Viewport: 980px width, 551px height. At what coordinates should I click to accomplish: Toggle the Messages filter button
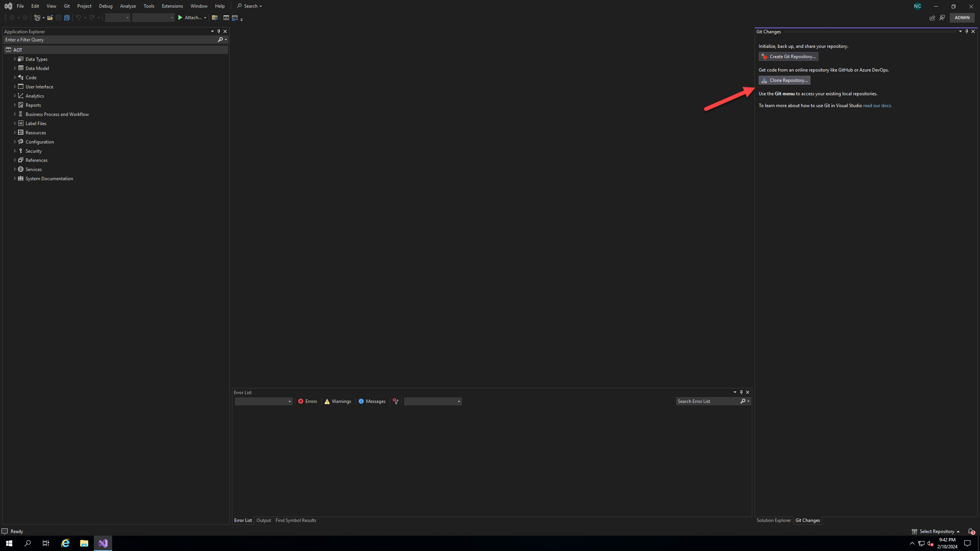[372, 401]
